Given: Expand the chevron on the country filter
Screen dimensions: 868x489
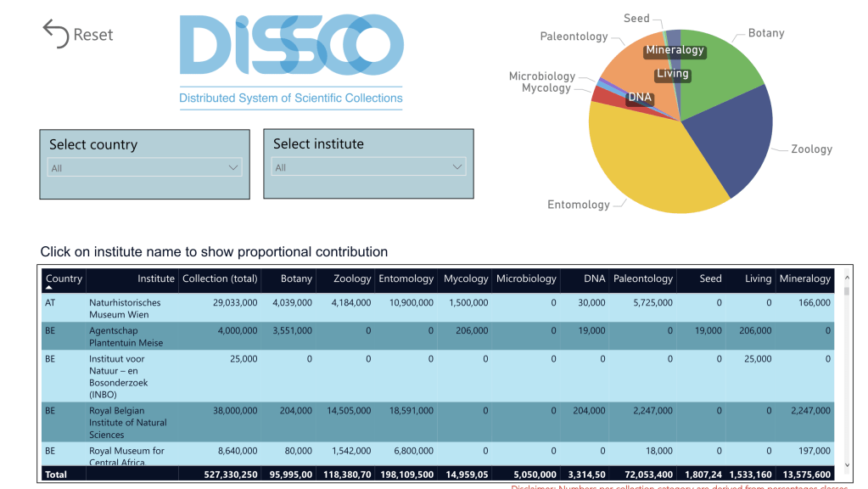Looking at the screenshot, I should click(236, 166).
